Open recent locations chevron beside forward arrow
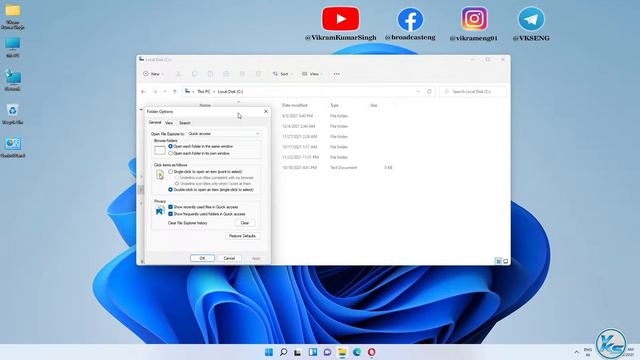 click(165, 91)
